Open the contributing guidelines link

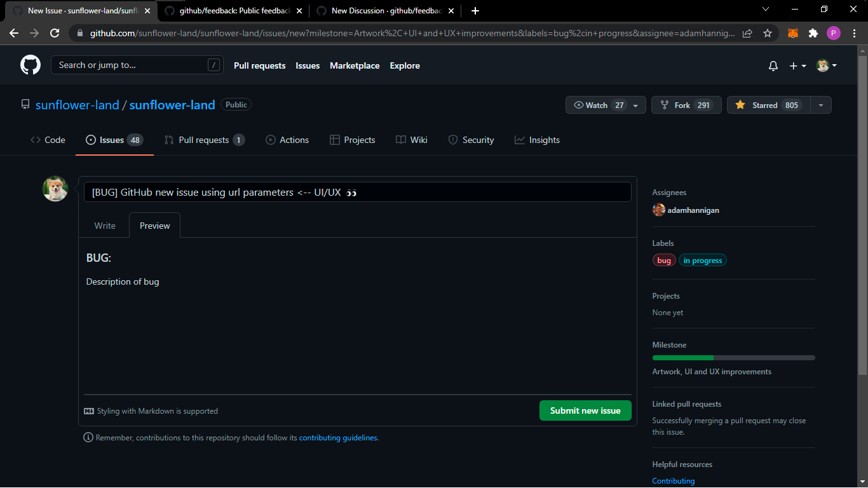click(x=338, y=438)
